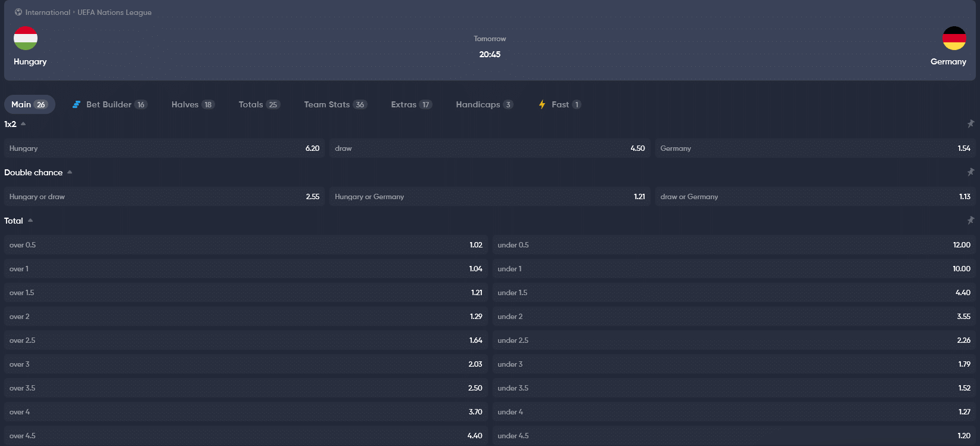Open the UEFA Nations League link
The height and width of the screenshot is (446, 980).
(114, 13)
